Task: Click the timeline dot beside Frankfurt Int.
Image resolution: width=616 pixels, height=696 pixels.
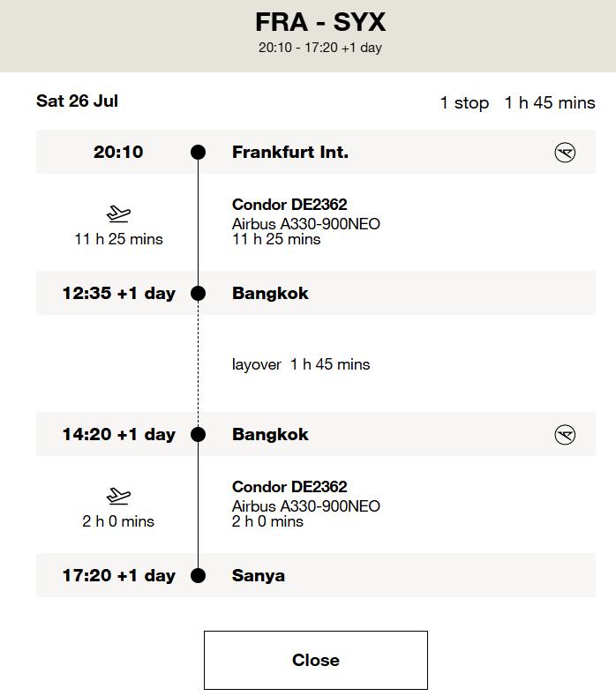Action: point(199,153)
